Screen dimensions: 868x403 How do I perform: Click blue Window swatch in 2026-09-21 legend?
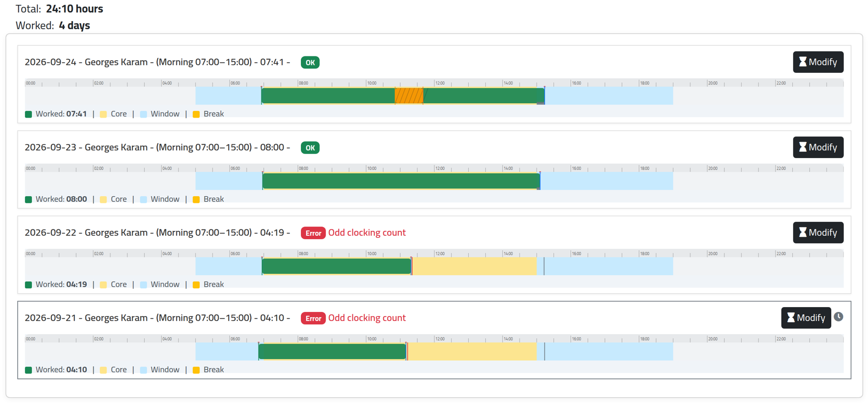143,370
